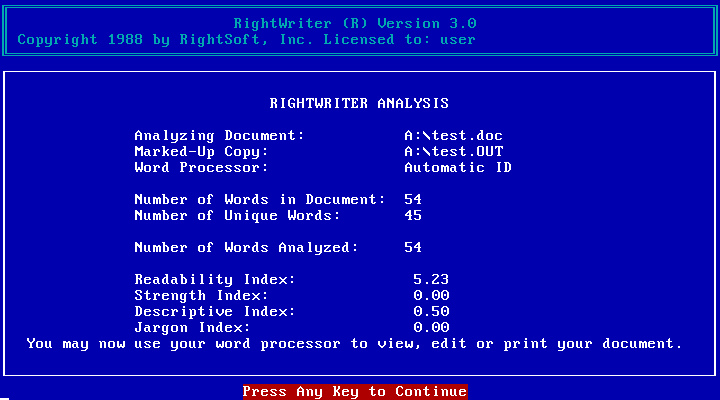
Task: Click the Press Any Key to Continue bar
Action: tap(355, 392)
